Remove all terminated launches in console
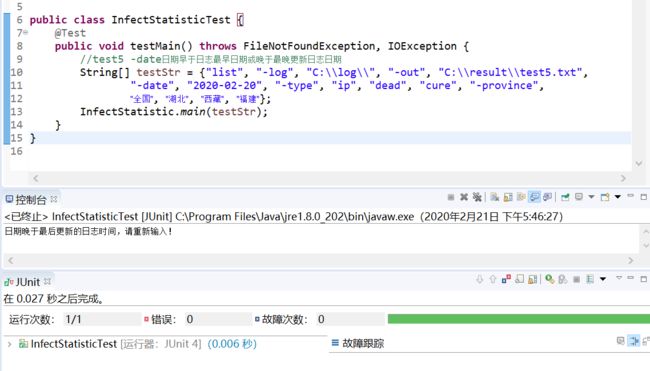 pyautogui.click(x=477, y=197)
